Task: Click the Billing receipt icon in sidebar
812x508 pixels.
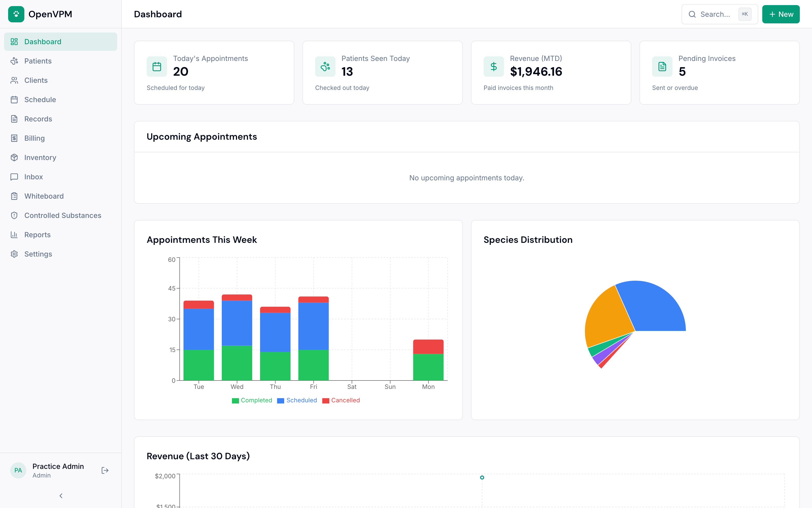Action: pyautogui.click(x=14, y=138)
